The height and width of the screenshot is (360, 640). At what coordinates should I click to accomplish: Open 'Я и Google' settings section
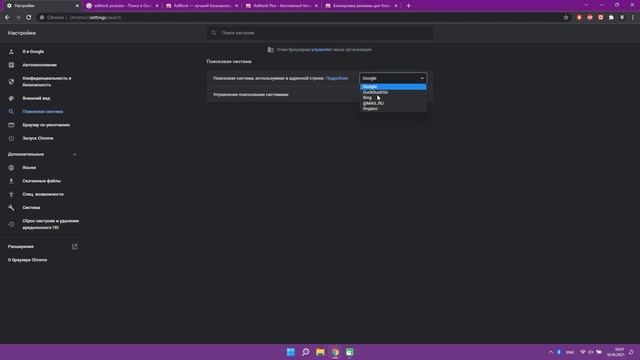[33, 52]
